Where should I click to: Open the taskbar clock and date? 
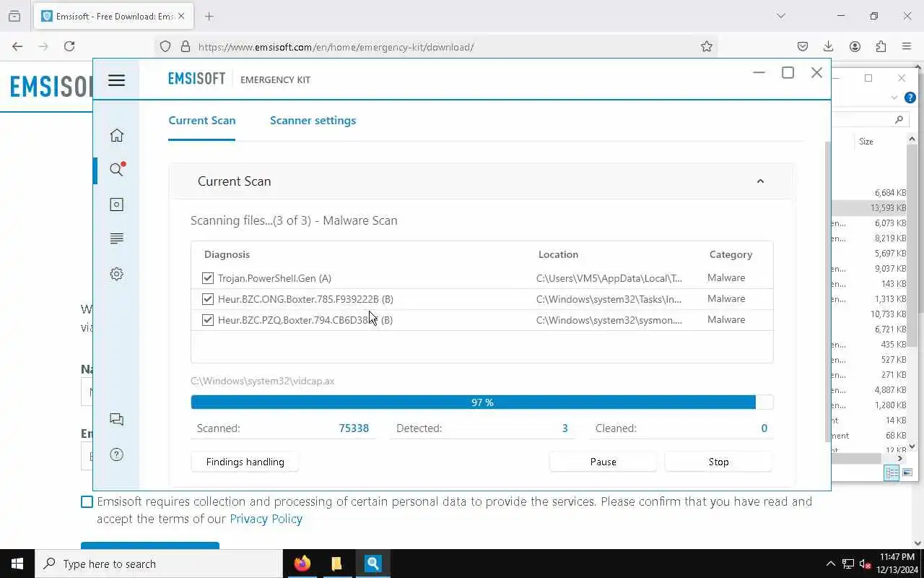tap(896, 564)
